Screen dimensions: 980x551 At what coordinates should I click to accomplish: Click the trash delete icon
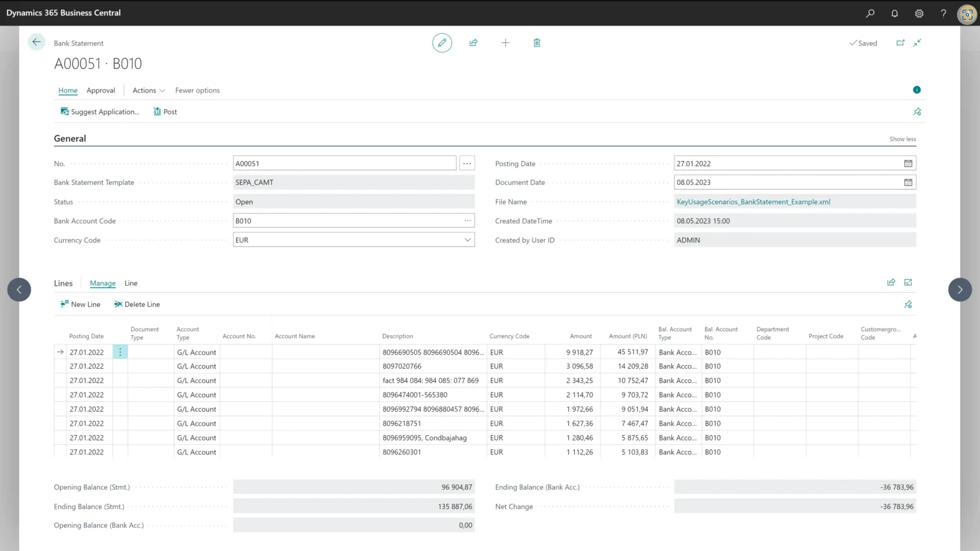click(x=536, y=43)
